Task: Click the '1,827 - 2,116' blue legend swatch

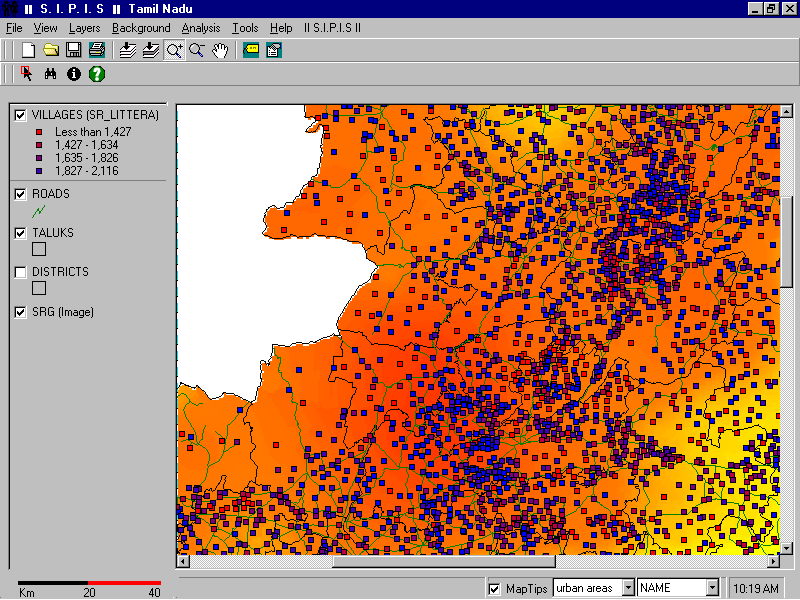Action: pyautogui.click(x=39, y=171)
